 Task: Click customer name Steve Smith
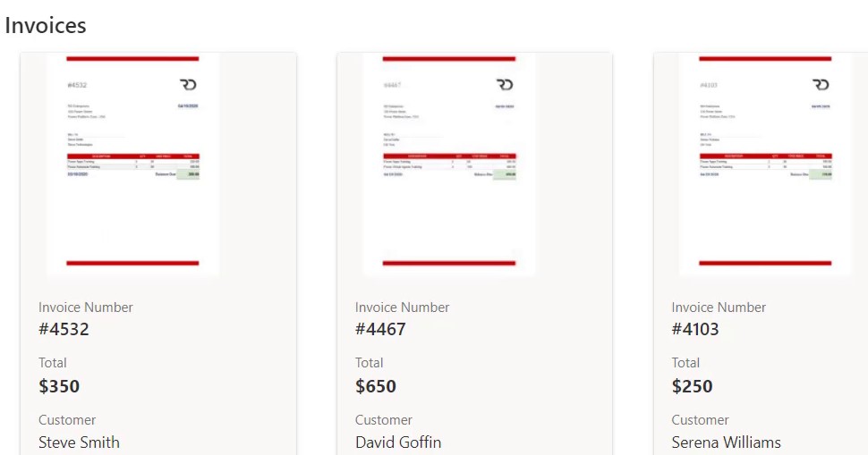79,442
